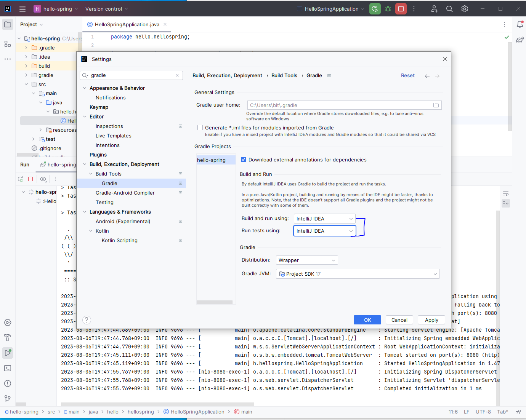Viewport: 526px width, 420px height.
Task: Open the Code With Me user icon
Action: pos(434,9)
